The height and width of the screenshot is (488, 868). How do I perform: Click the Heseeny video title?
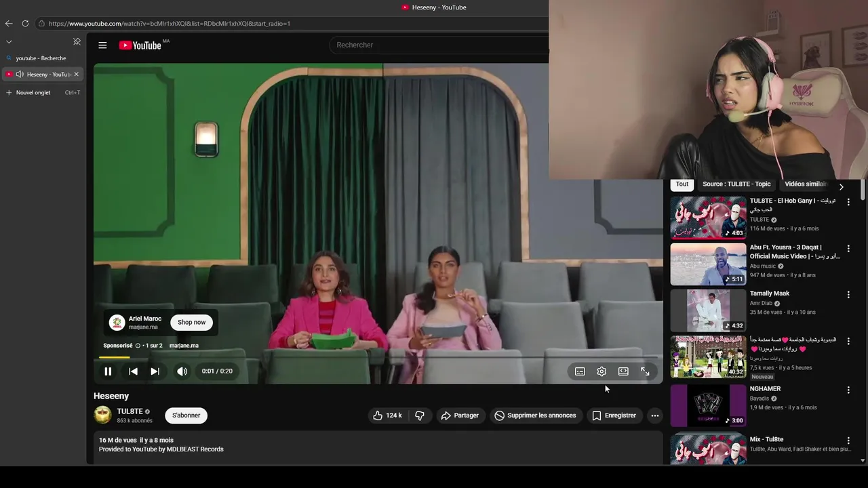(x=111, y=396)
